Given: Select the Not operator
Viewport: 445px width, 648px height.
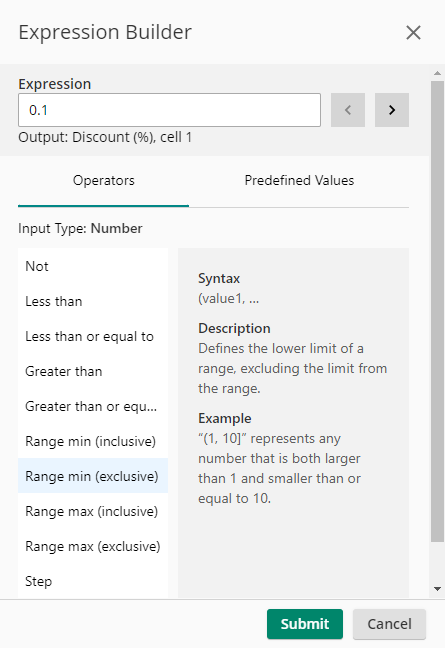Looking at the screenshot, I should click(93, 266).
